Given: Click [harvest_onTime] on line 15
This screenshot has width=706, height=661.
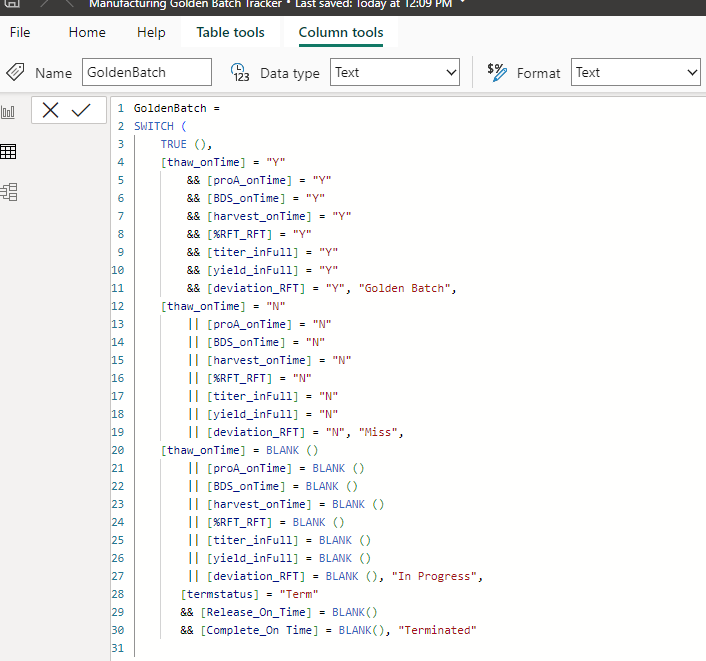Looking at the screenshot, I should tap(259, 360).
